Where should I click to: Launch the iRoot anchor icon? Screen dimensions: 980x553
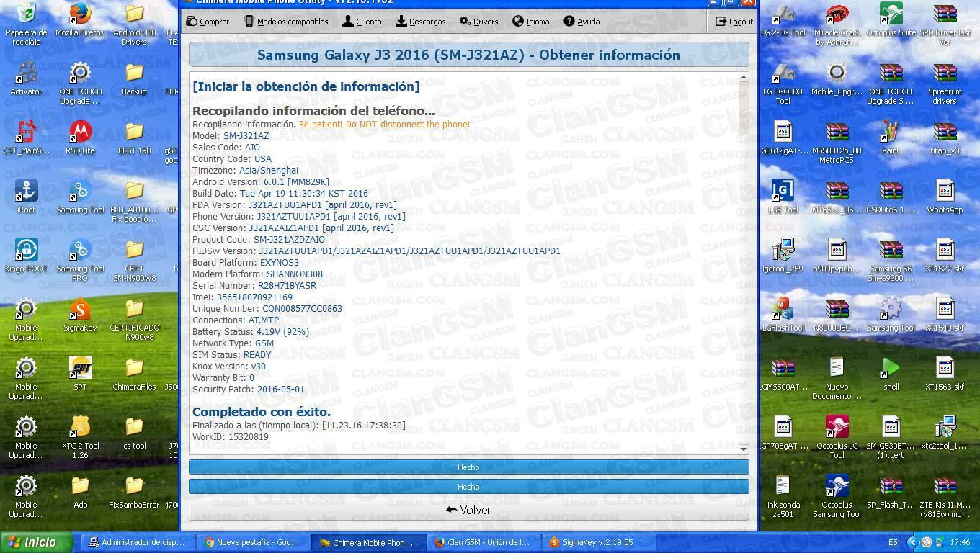[26, 197]
